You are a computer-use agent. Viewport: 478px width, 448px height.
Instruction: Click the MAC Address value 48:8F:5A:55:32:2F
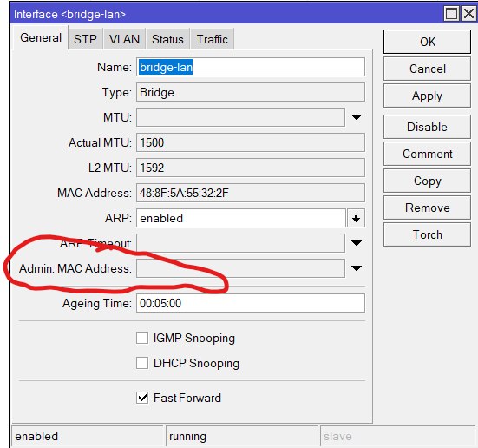click(251, 193)
